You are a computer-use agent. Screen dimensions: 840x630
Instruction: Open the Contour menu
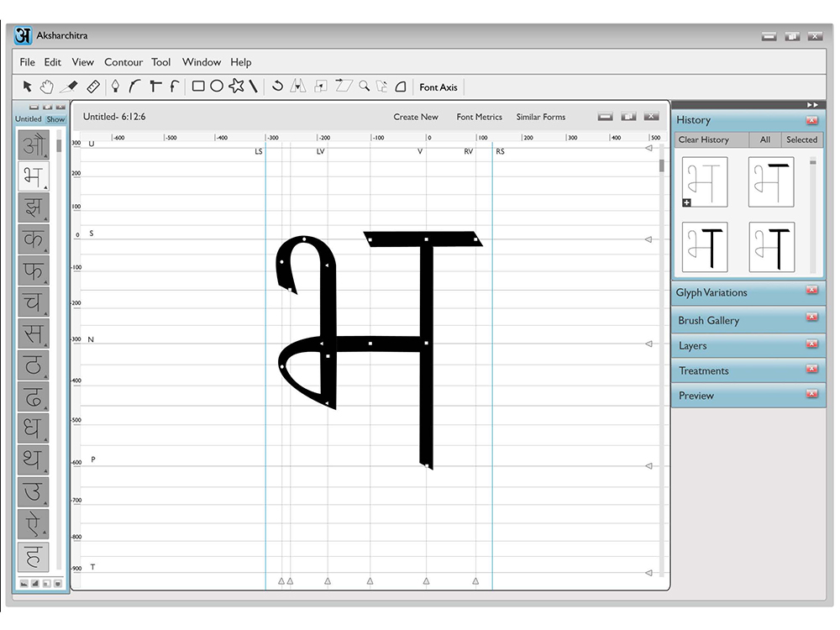click(123, 62)
